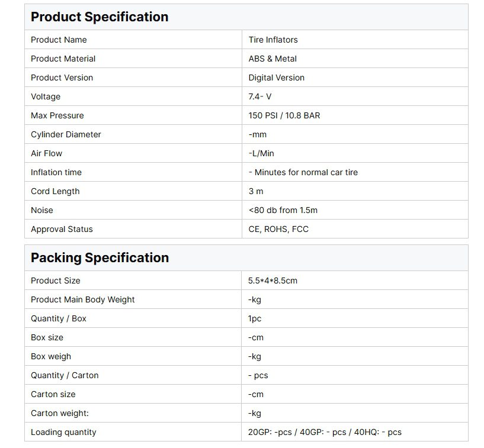Screen dimensions: 484x448
Task: Select the Tire Inflators product name value
Action: pyautogui.click(x=273, y=40)
